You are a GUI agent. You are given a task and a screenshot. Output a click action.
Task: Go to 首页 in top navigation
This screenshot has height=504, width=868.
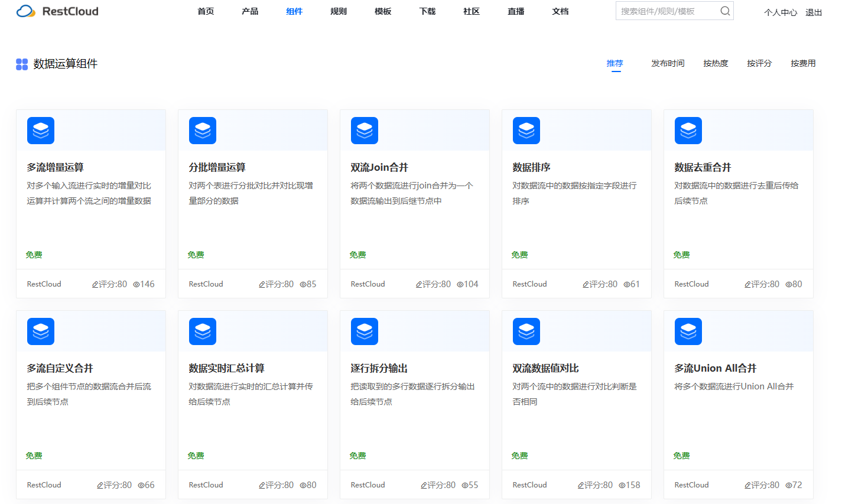coord(206,11)
